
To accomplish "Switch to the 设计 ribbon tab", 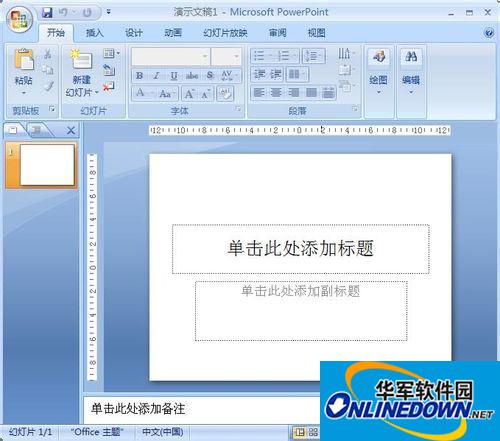I will tap(134, 33).
